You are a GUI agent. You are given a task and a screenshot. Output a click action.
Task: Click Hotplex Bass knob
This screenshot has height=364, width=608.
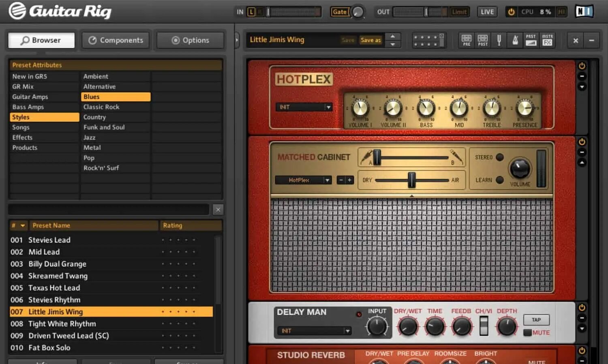pyautogui.click(x=426, y=108)
